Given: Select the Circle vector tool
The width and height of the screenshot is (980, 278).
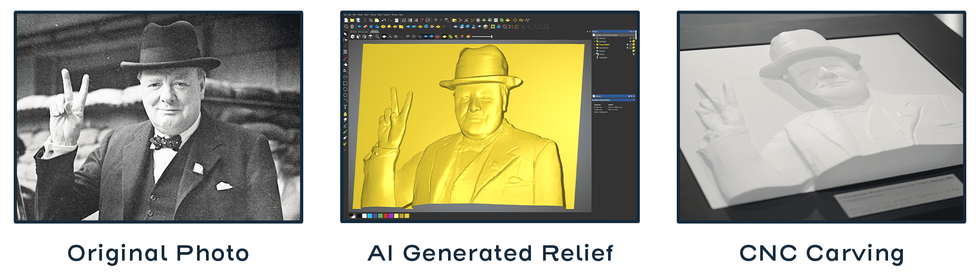Looking at the screenshot, I should [346, 89].
